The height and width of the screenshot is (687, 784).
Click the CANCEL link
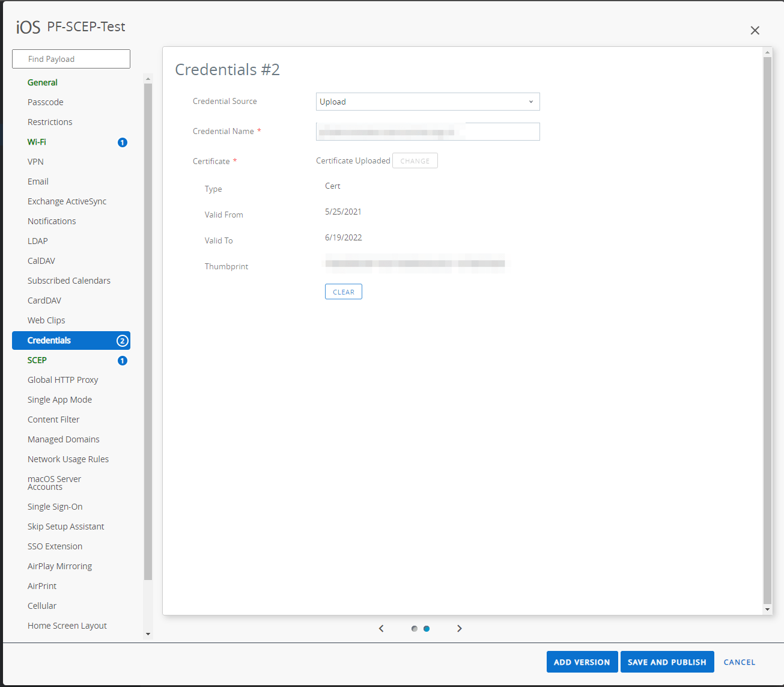pyautogui.click(x=739, y=662)
